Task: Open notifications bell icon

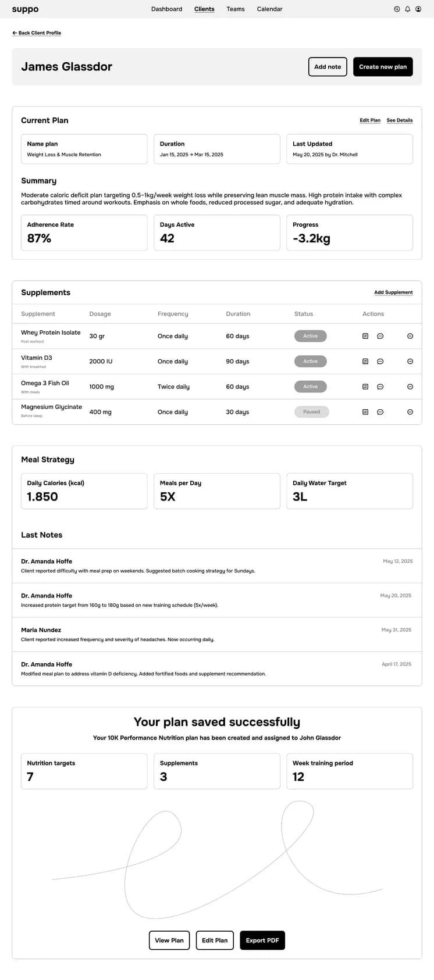Action: tap(408, 9)
